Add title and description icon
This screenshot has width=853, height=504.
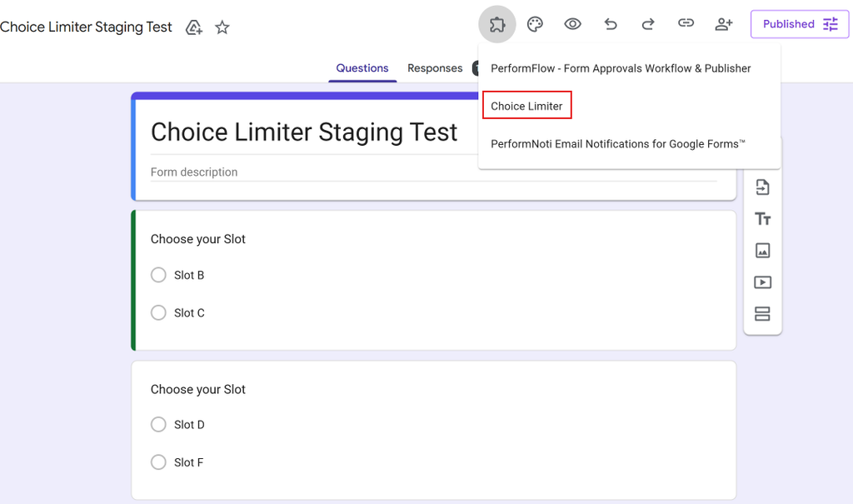[x=763, y=219]
